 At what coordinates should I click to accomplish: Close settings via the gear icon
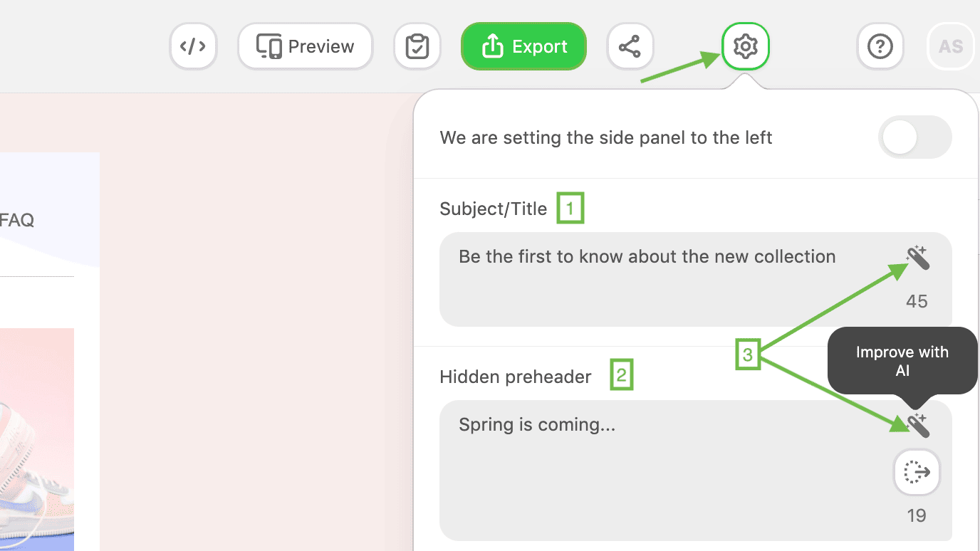745,46
